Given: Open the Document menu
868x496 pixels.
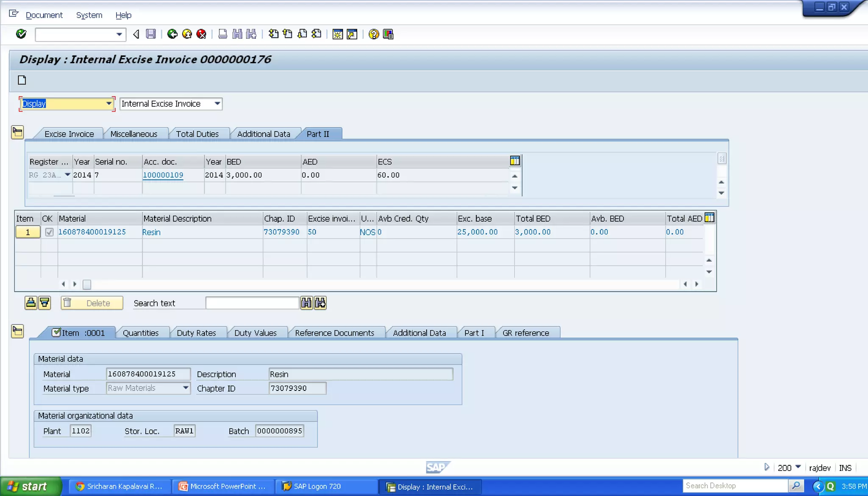Looking at the screenshot, I should 44,15.
